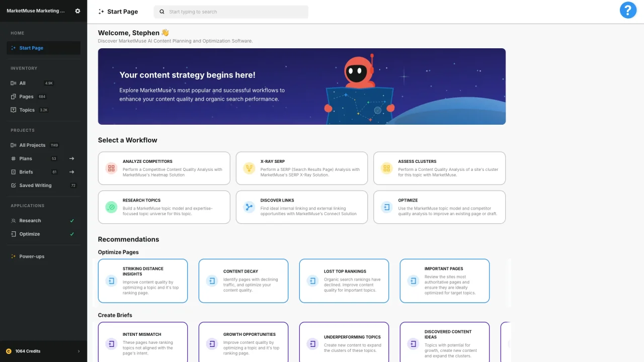The width and height of the screenshot is (644, 362).
Task: Toggle the green checkmark beside Optimize
Action: [72, 234]
